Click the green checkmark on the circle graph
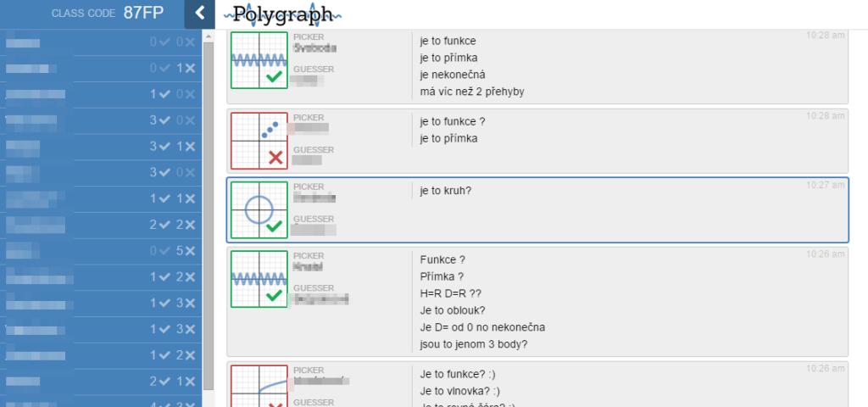 pos(274,227)
